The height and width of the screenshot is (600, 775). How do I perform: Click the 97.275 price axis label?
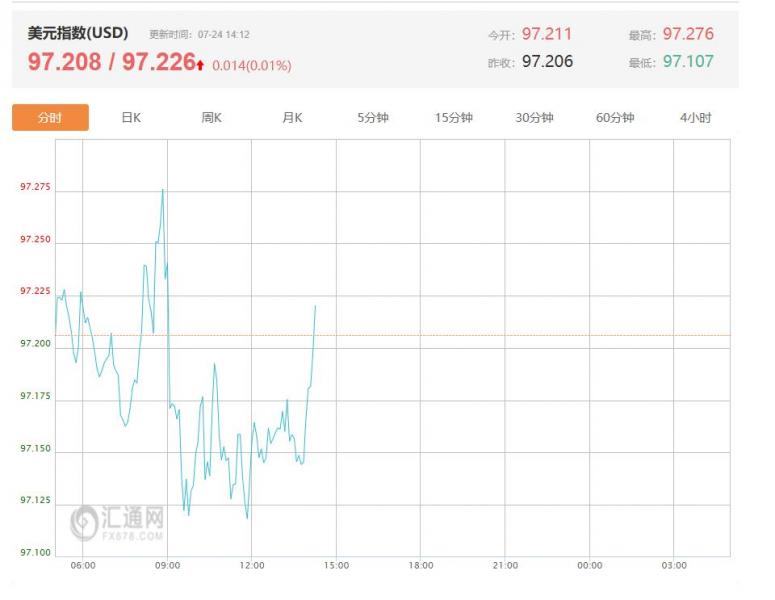pos(35,188)
